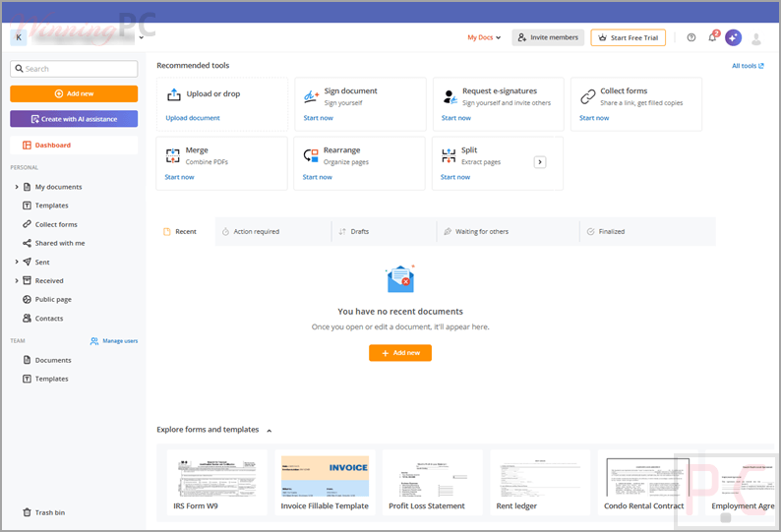Click Start now under Rearrange
This screenshot has width=781, height=532.
(x=318, y=177)
